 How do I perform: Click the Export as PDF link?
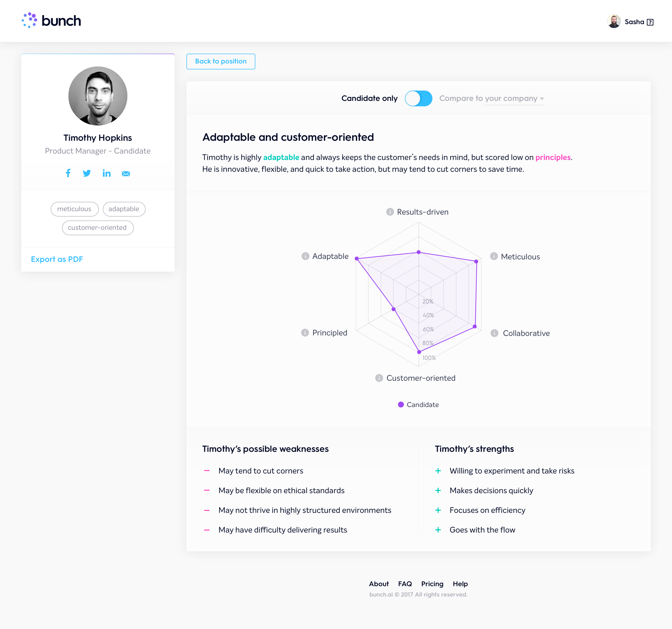[x=57, y=259]
